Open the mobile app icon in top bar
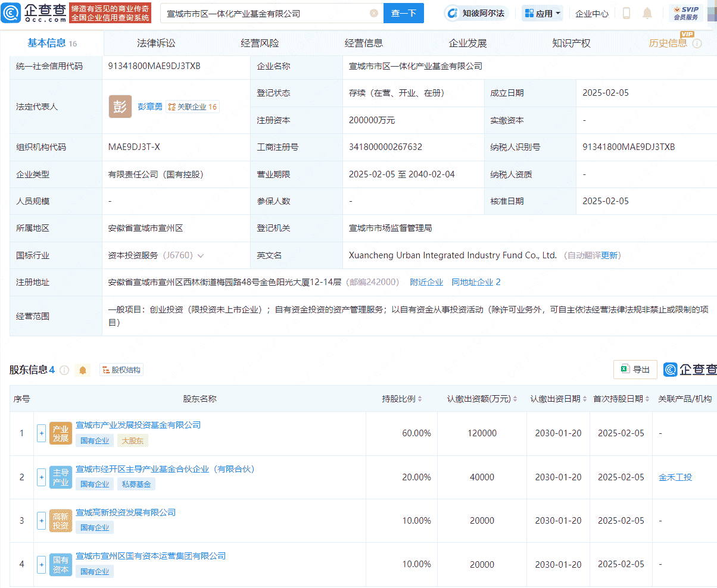 coord(626,12)
